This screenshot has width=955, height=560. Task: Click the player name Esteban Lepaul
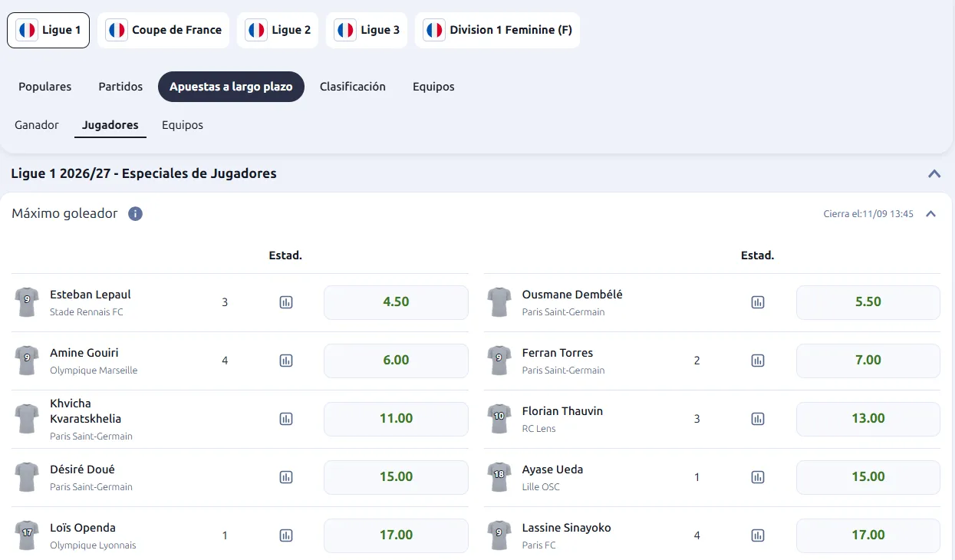[91, 295]
